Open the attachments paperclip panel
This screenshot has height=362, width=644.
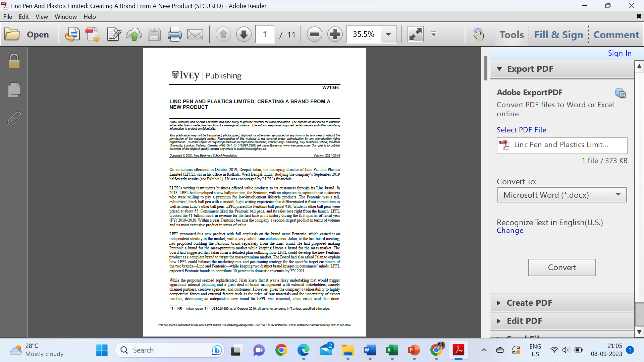pos(14,119)
